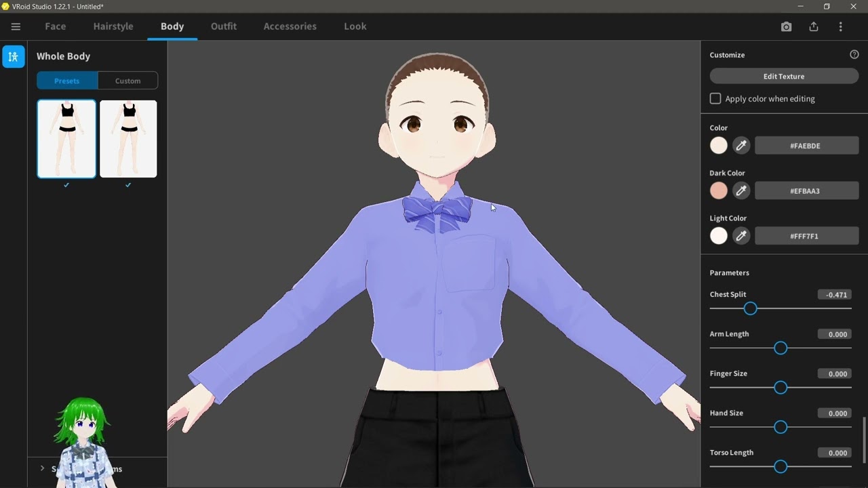Click the Finger Size slider handle

tap(781, 388)
